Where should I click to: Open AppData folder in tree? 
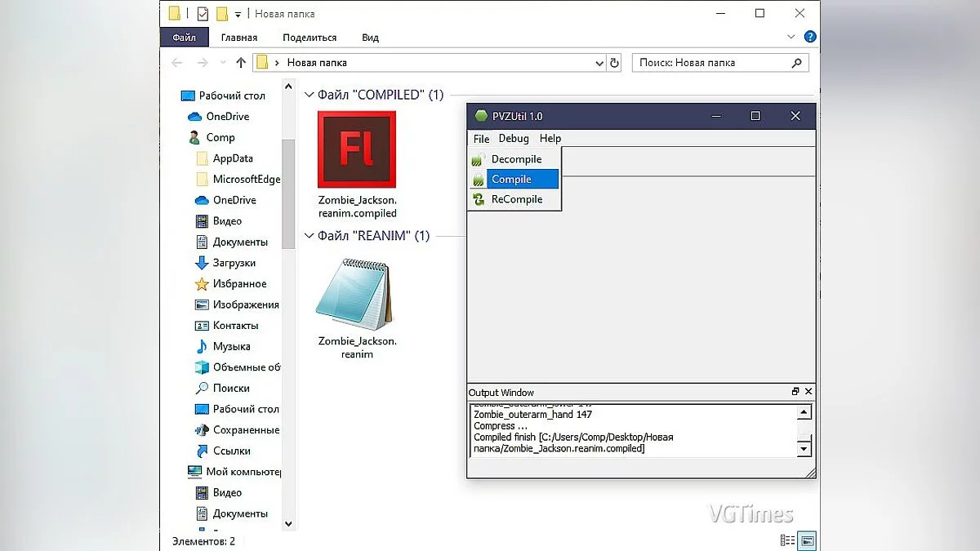coord(233,158)
